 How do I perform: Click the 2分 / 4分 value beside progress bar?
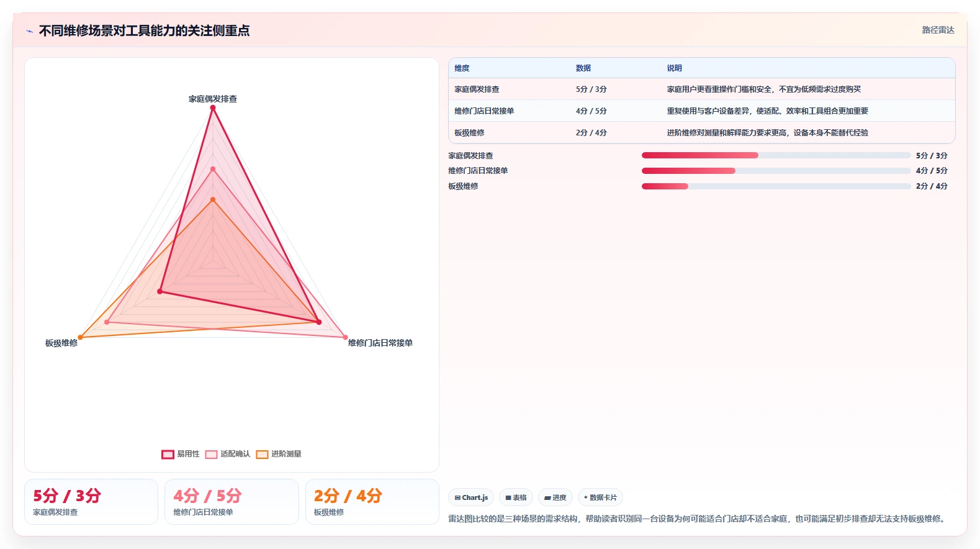(x=932, y=186)
